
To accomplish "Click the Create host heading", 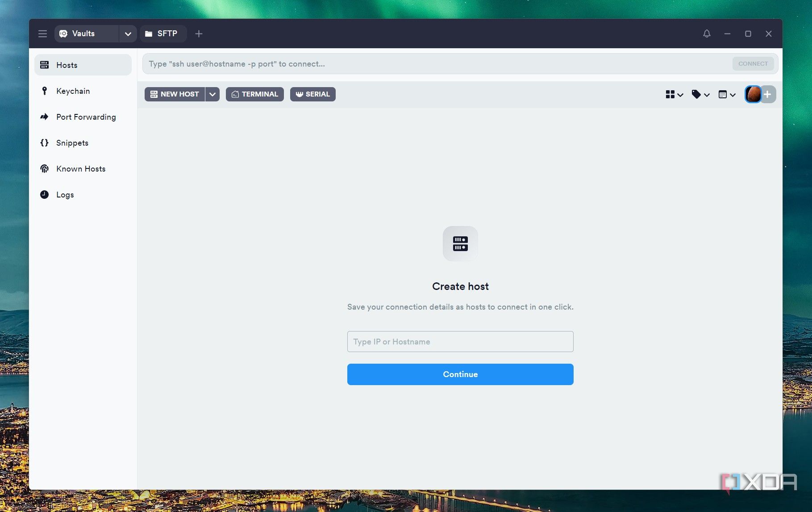I will coord(460,286).
